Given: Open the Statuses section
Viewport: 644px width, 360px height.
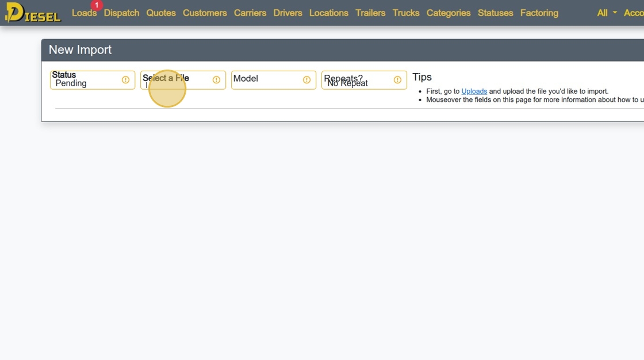Looking at the screenshot, I should pos(495,13).
